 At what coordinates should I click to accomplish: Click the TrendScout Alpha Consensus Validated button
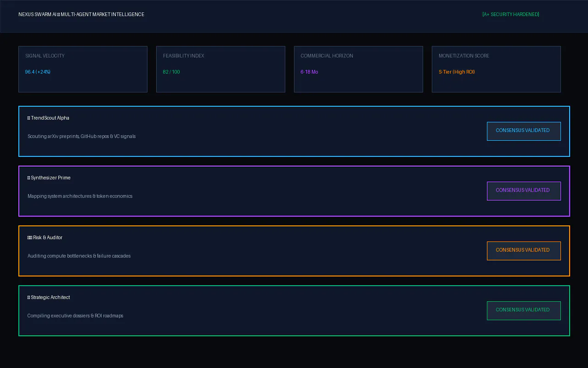tap(524, 131)
